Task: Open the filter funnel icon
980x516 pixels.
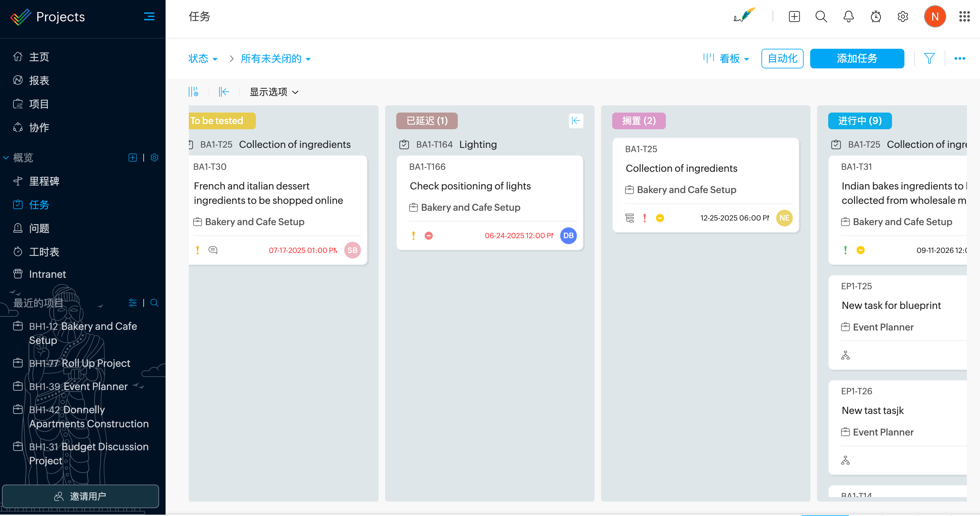Action: (929, 58)
